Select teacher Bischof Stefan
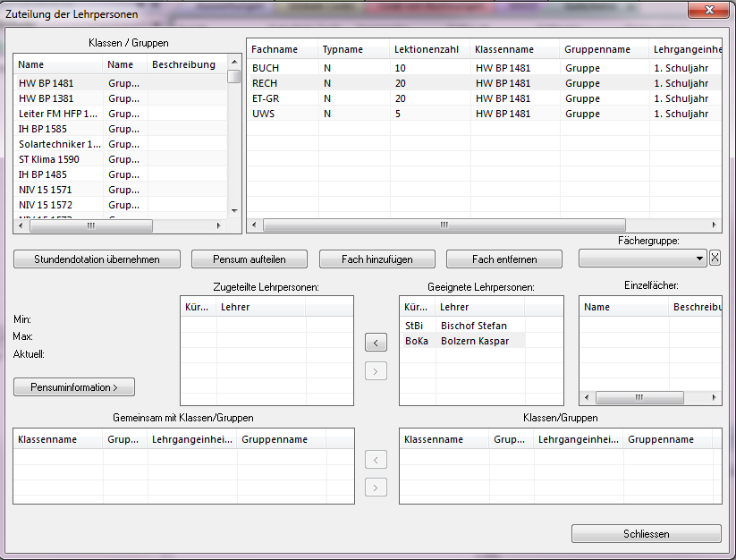The width and height of the screenshot is (736, 560). tap(473, 326)
